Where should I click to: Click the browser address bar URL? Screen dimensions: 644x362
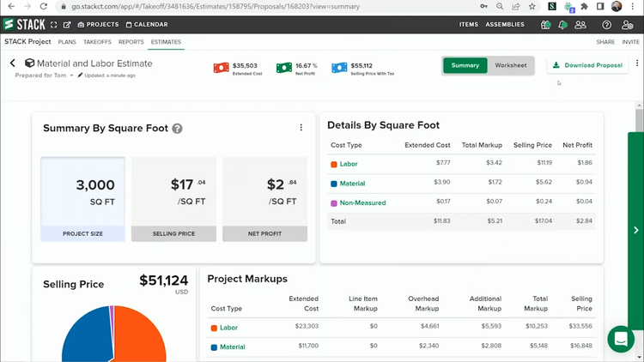click(216, 7)
